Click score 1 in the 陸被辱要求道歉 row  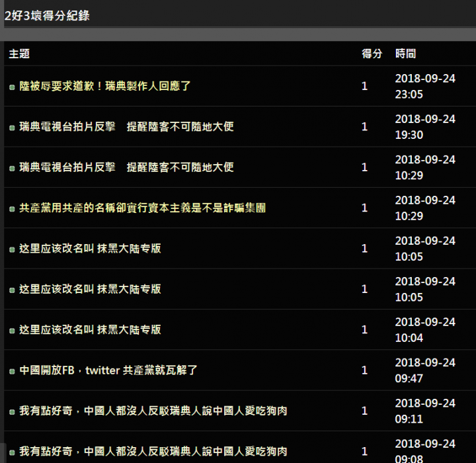[364, 86]
